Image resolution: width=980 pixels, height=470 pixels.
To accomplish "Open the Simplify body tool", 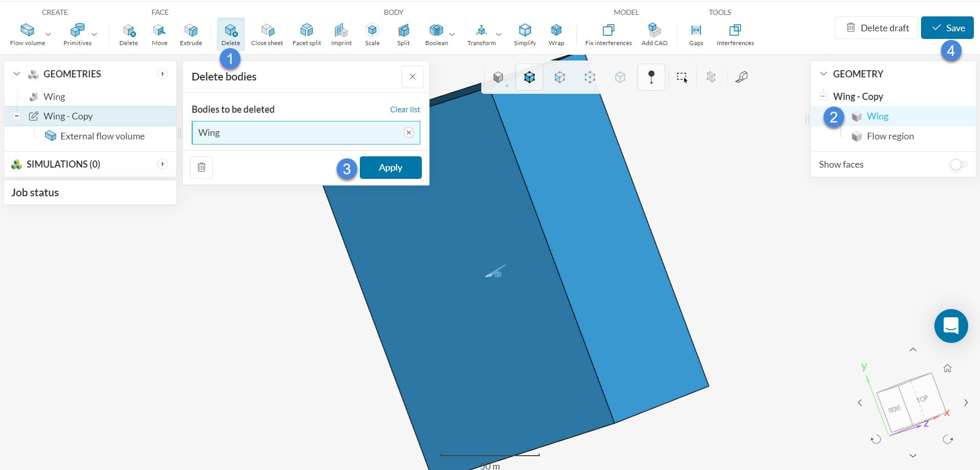I will [524, 34].
